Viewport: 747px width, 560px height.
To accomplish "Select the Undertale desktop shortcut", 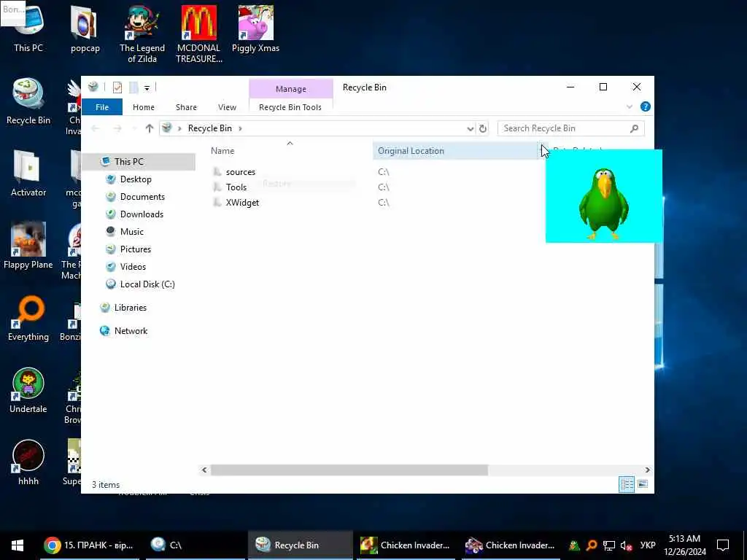I will point(28,390).
